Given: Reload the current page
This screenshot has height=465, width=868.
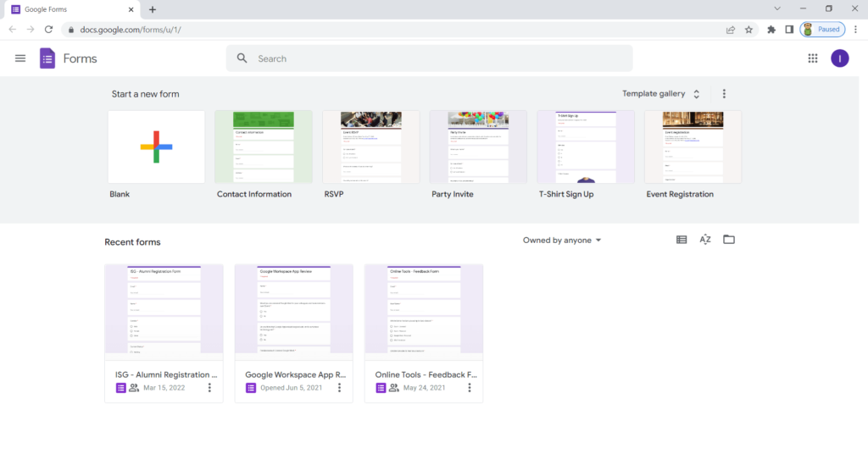Looking at the screenshot, I should point(48,30).
